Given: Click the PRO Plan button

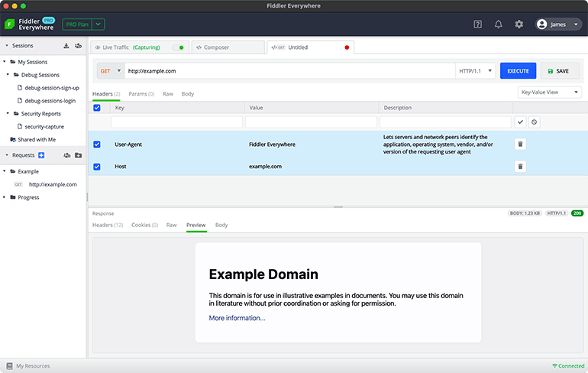Looking at the screenshot, I should 77,24.
